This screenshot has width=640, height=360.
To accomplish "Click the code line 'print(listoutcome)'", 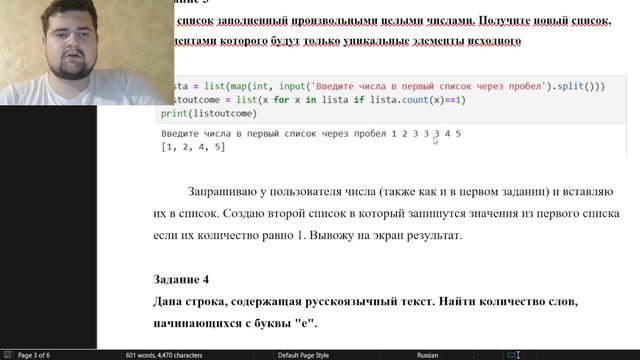I will coord(209,113).
